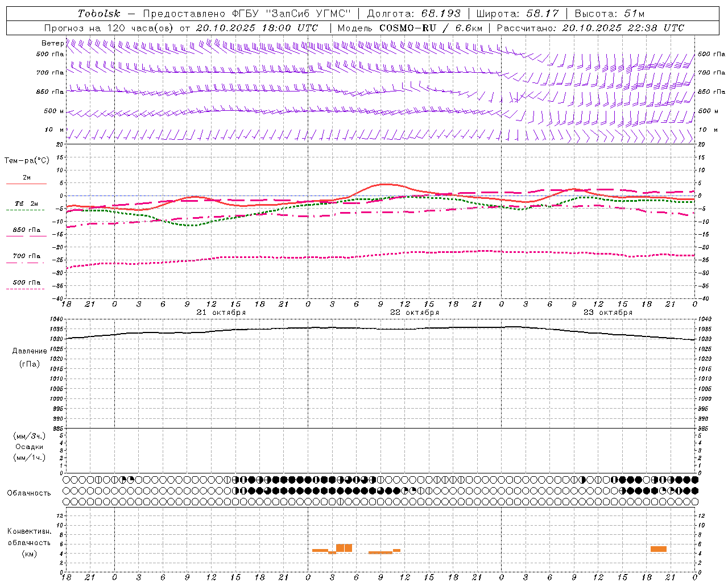Click the left 500 м wind level label

54,111
